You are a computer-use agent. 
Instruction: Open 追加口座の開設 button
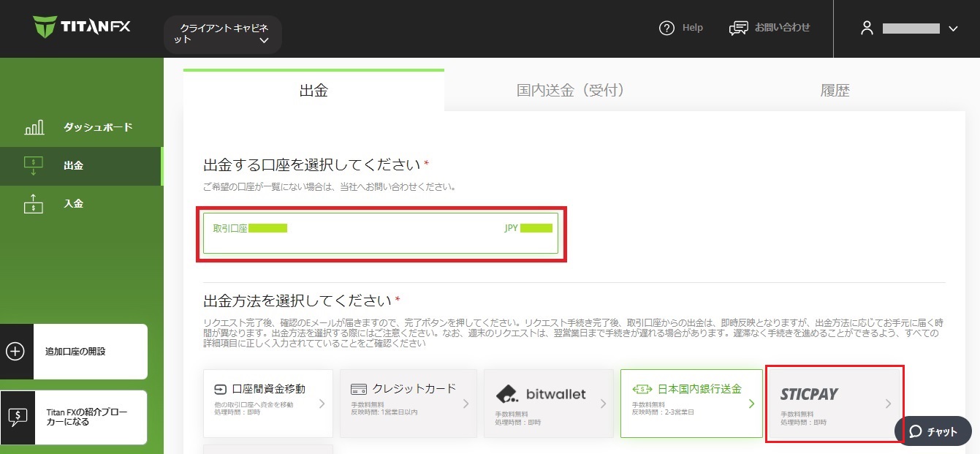click(73, 352)
